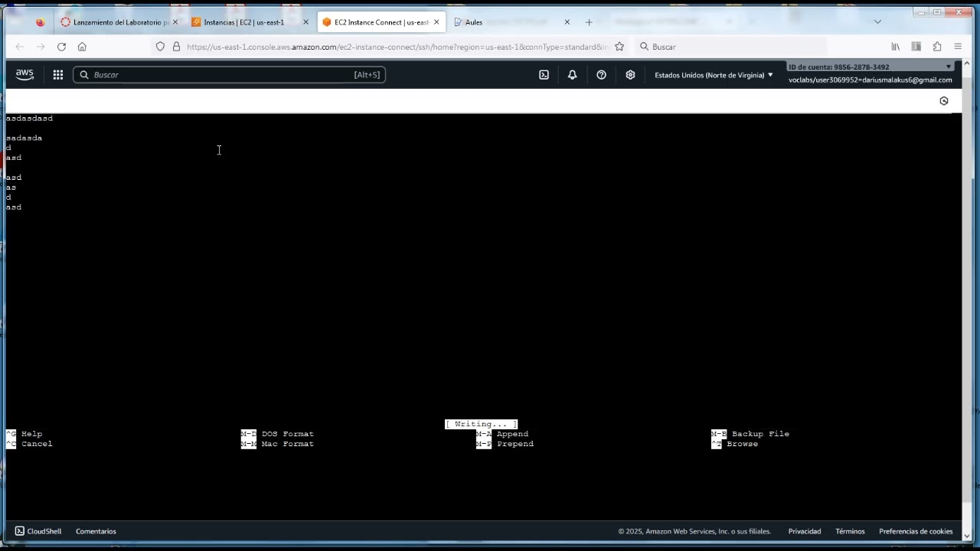This screenshot has width=980, height=551.
Task: Close the Lanzamiento del Laboratorio tab
Action: tap(175, 22)
